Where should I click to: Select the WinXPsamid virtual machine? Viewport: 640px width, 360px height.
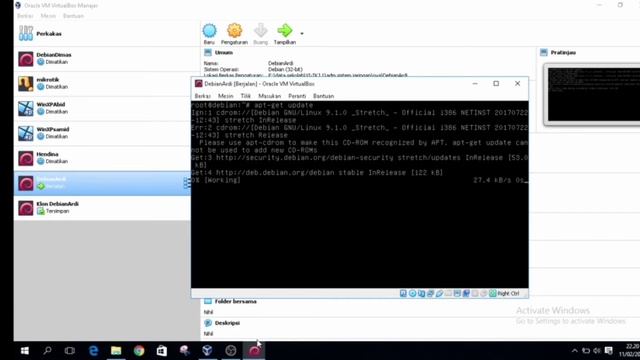[102, 133]
